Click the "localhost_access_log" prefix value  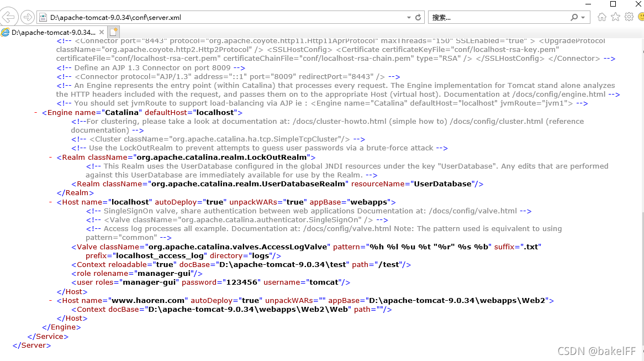point(160,256)
